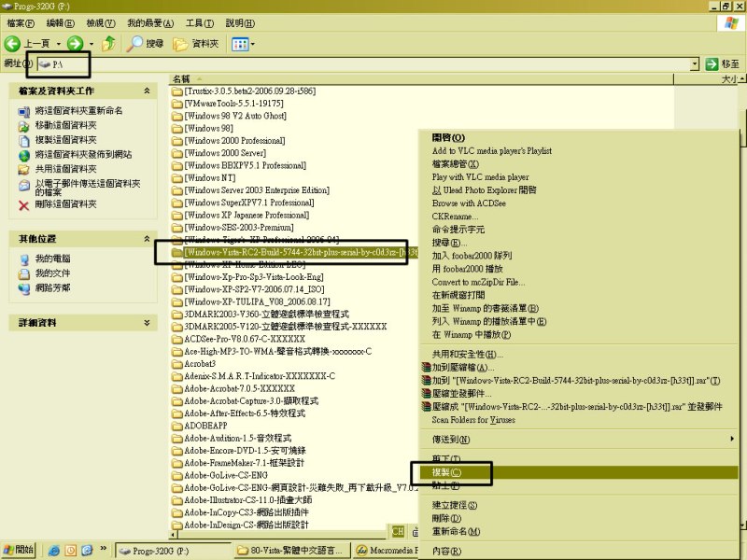Click 複製這個資料夾 task link
This screenshot has width=747, height=560.
pos(65,140)
